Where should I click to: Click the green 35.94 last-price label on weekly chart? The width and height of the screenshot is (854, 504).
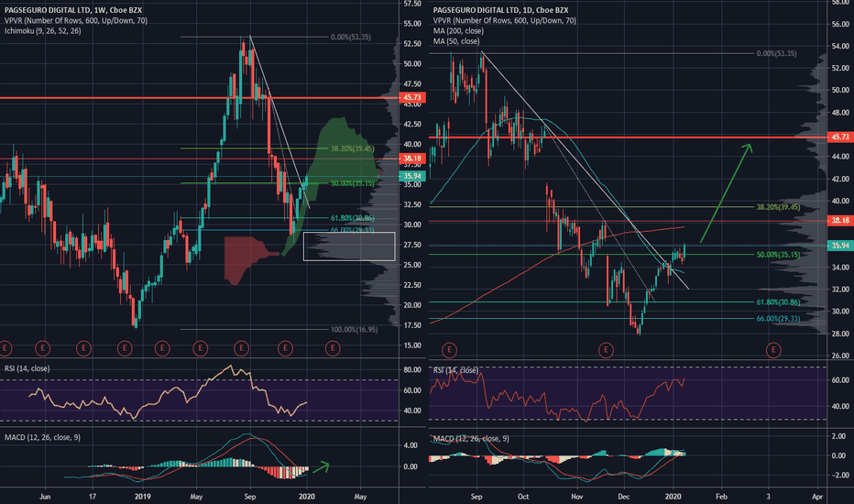(412, 176)
